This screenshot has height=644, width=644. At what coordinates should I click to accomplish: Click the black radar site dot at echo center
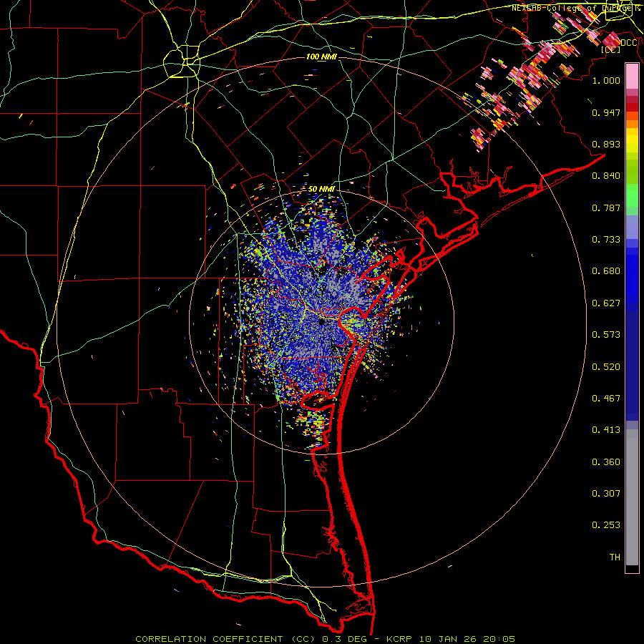pos(321,322)
